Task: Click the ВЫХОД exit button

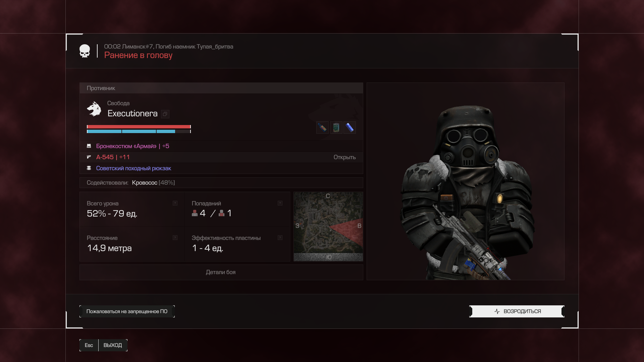Action: (x=113, y=345)
